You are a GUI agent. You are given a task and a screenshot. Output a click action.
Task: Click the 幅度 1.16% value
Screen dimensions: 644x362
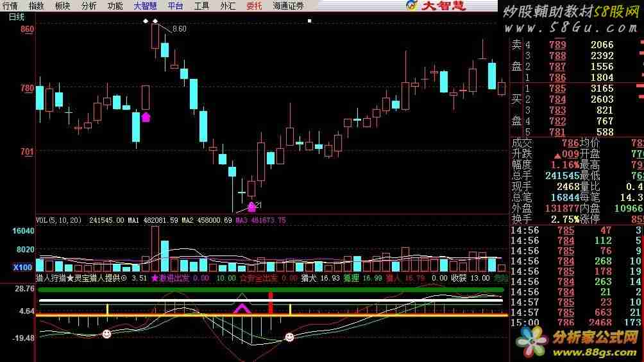click(564, 165)
